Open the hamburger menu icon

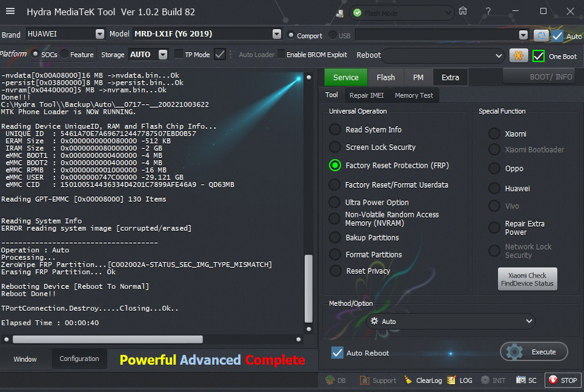10,11
